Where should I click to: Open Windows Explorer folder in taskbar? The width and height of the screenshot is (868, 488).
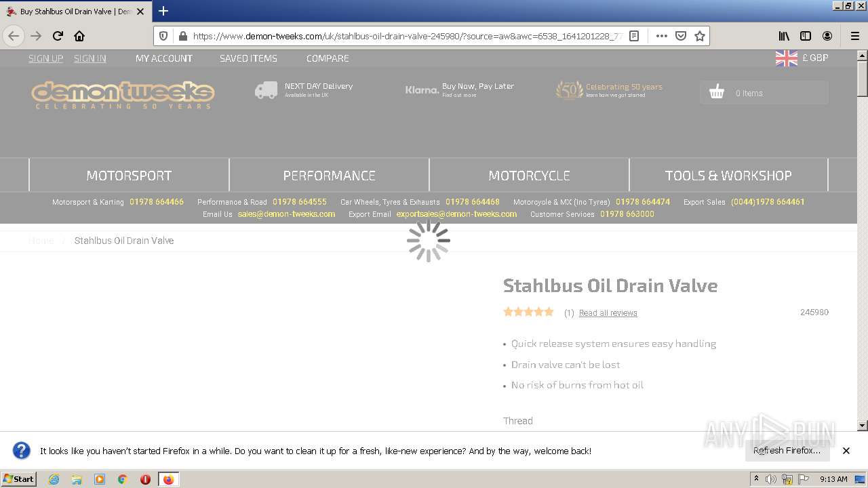click(x=77, y=479)
